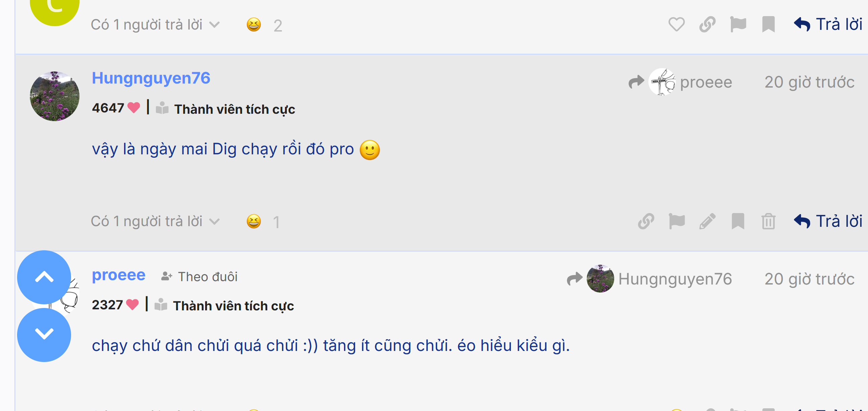The height and width of the screenshot is (411, 868).
Task: Copy link of Hungnguyen76's post
Action: (646, 221)
